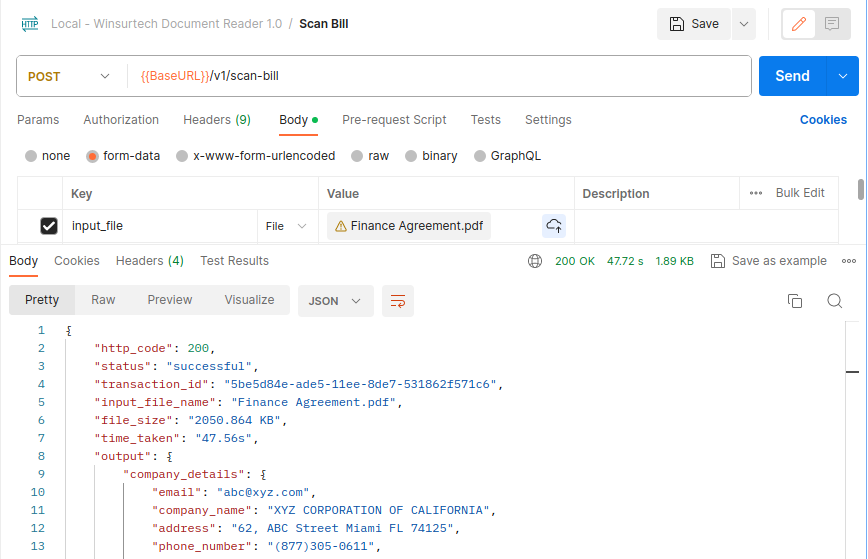Click the Local - Winsurtech Document Reader breadcrumb
The width and height of the screenshot is (868, 559).
point(166,24)
